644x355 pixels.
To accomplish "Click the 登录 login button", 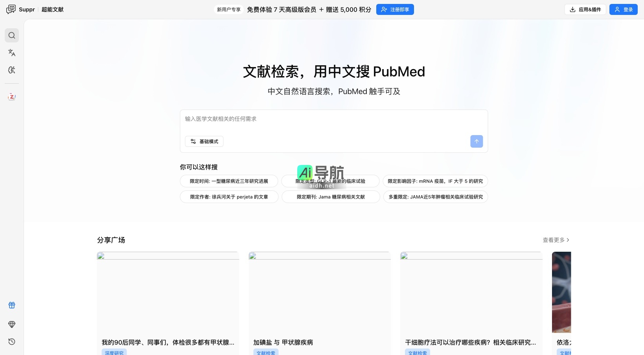I will (623, 9).
